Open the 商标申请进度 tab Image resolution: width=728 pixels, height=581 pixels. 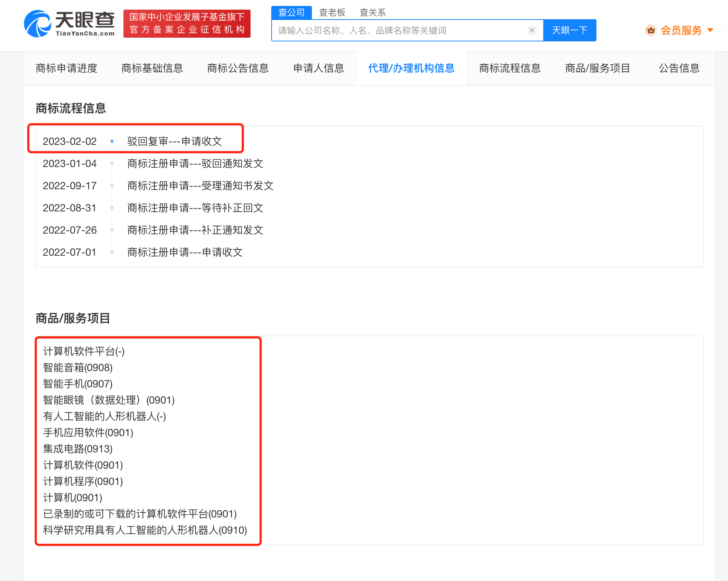tap(67, 68)
